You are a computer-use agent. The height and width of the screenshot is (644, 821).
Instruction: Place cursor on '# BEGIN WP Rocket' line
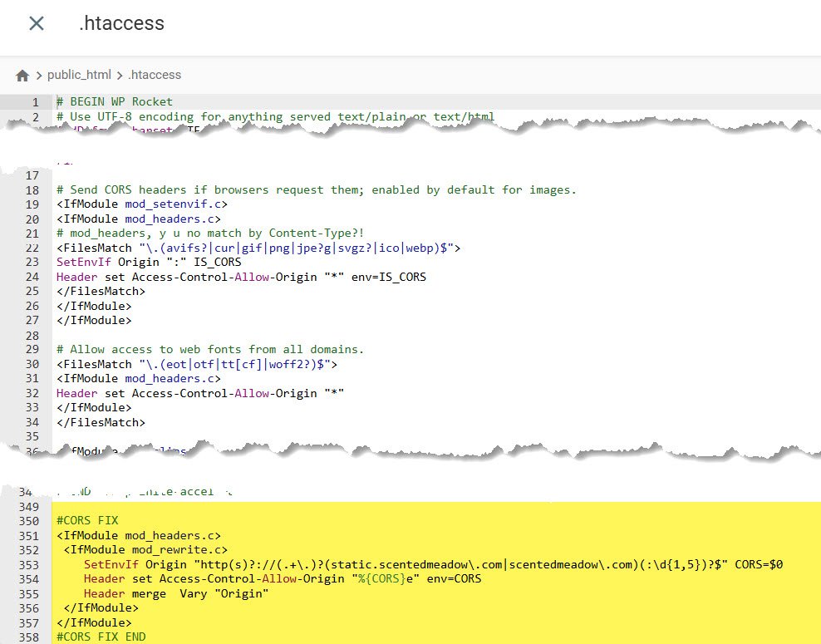[115, 101]
